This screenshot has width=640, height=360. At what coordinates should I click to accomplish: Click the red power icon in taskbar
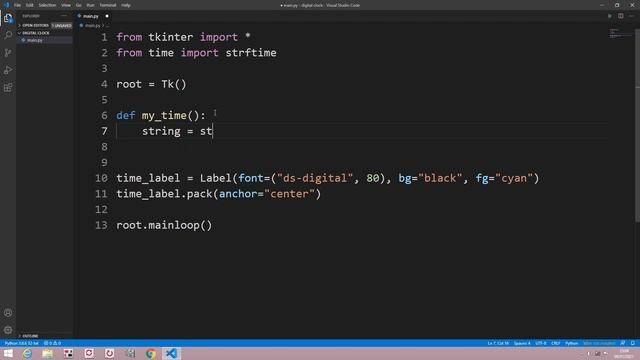click(x=109, y=353)
